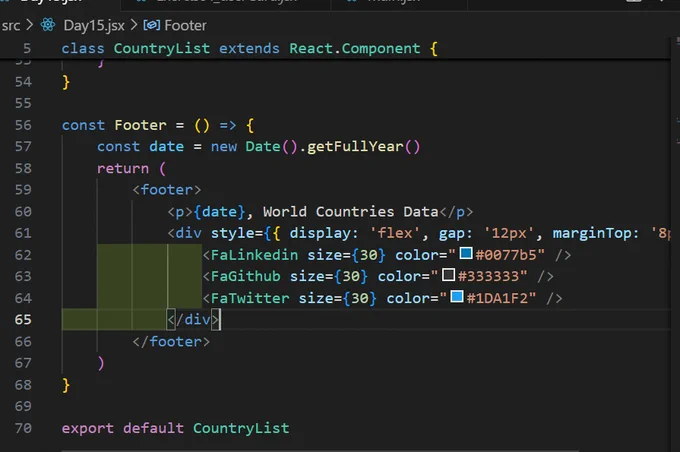Click line number 70 in the gutter
Viewport: 680px width, 452px height.
pyautogui.click(x=23, y=428)
